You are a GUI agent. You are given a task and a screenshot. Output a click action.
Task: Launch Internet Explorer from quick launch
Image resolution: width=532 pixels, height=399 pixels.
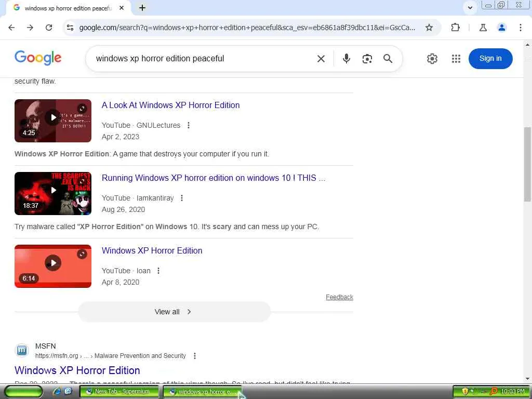pyautogui.click(x=57, y=391)
